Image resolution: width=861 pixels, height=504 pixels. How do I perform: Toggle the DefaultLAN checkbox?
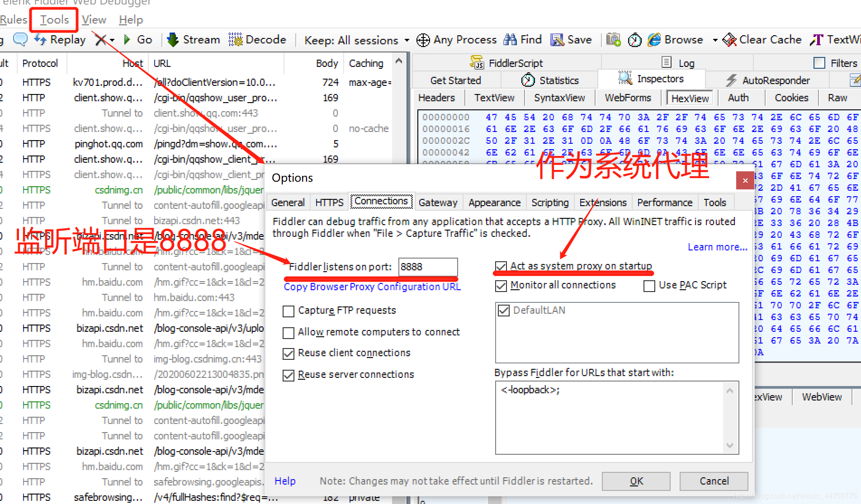[503, 311]
